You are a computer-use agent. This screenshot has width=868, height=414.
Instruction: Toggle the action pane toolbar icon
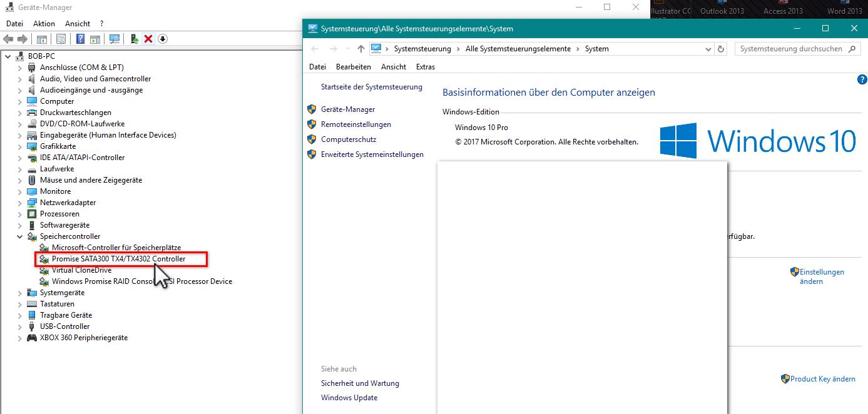click(x=95, y=39)
